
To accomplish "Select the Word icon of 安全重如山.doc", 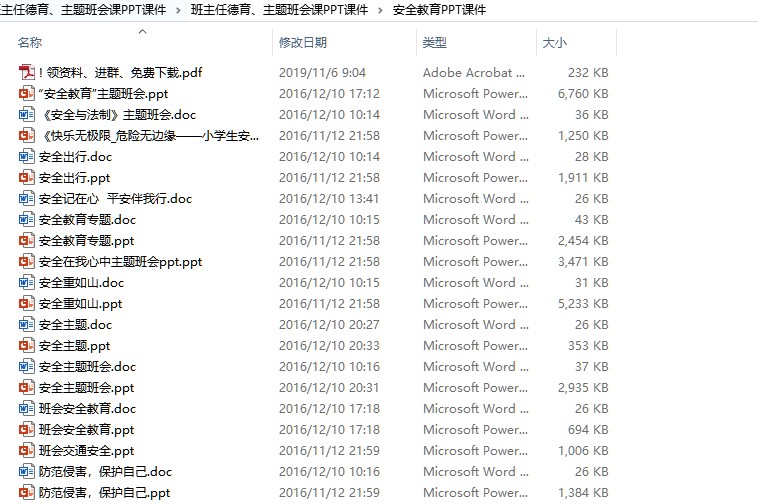I will click(27, 283).
